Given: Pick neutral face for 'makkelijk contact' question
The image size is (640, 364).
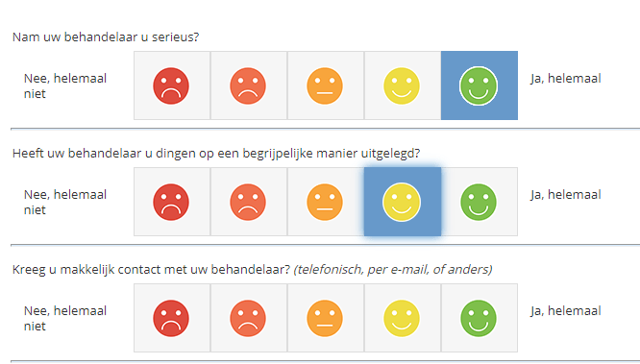Looking at the screenshot, I should point(326,318).
